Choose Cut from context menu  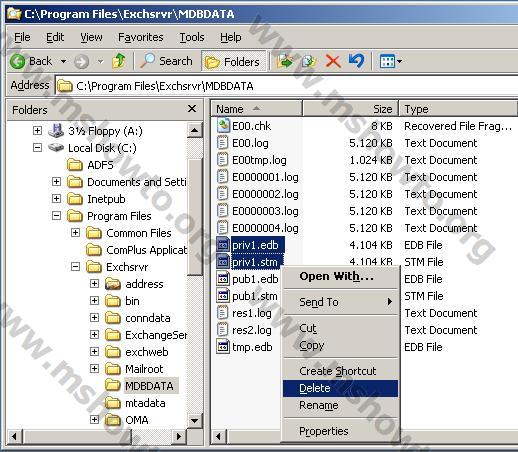tap(340, 328)
